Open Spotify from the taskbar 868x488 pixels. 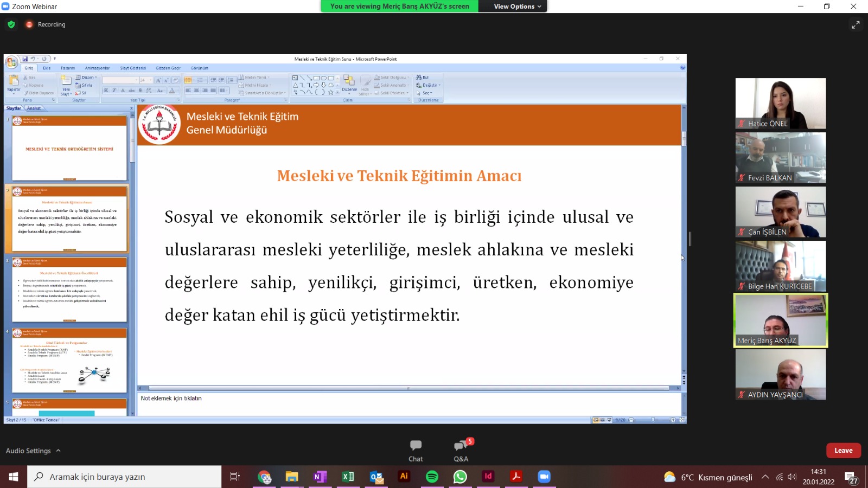(x=432, y=477)
